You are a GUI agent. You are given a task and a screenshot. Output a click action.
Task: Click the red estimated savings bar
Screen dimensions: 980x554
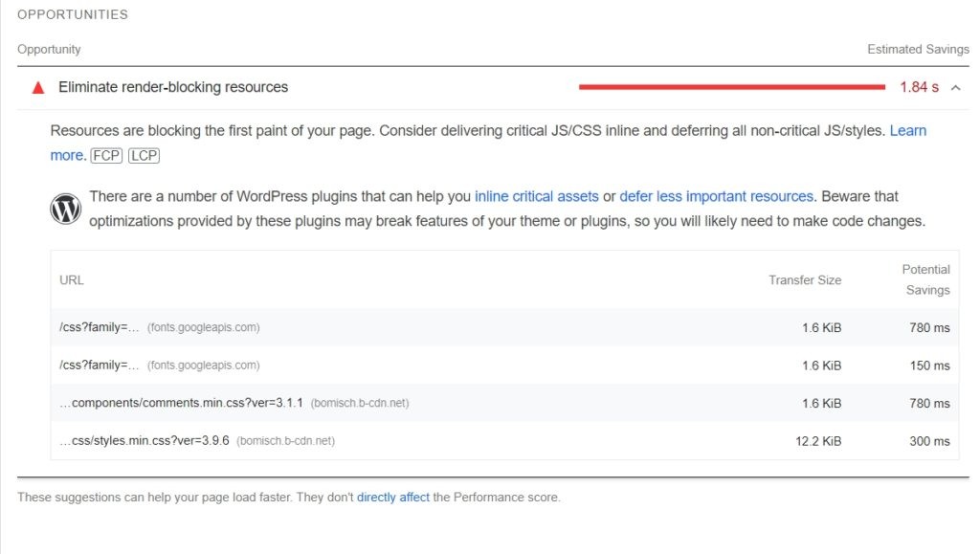coord(732,87)
